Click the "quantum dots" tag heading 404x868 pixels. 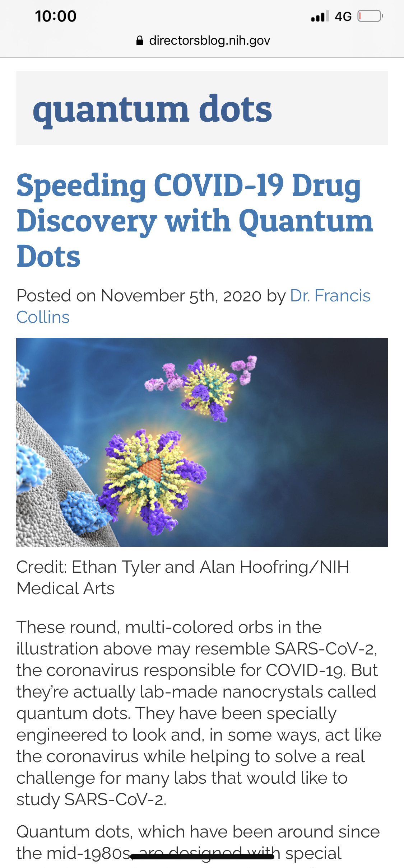click(152, 108)
